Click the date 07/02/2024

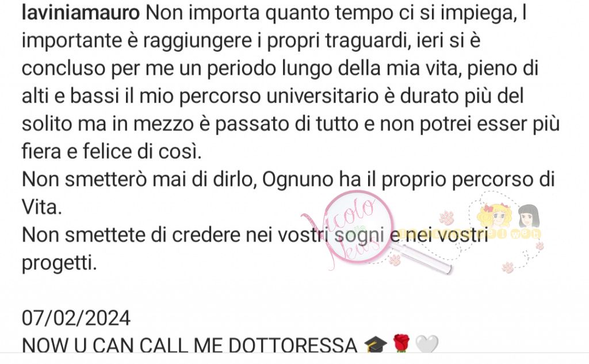77,318
